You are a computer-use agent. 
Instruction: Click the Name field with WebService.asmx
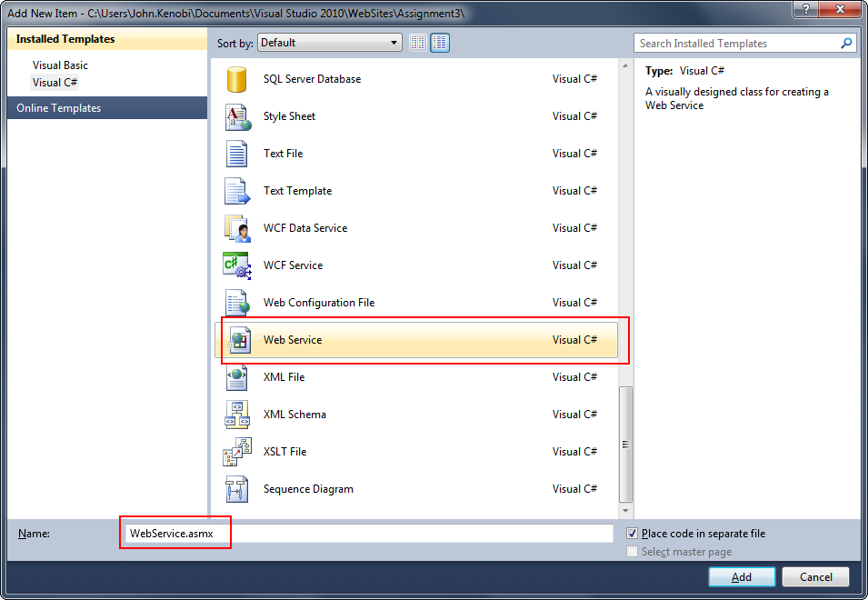(369, 534)
